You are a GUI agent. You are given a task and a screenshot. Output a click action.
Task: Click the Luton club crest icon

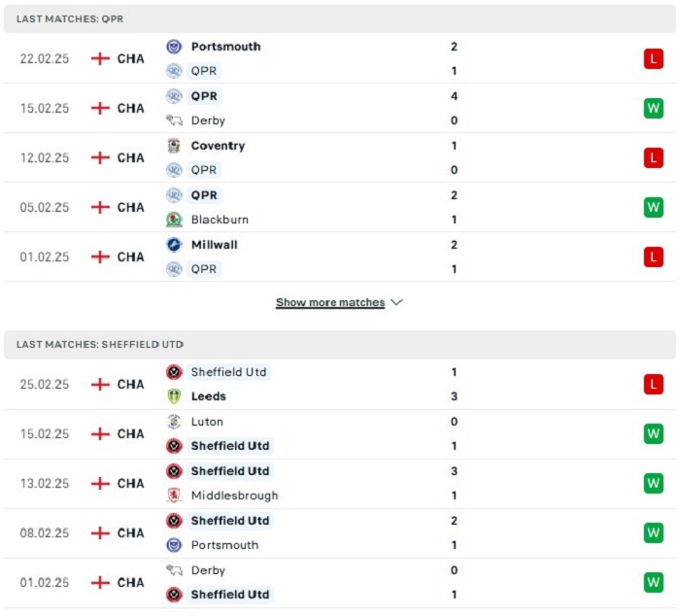pyautogui.click(x=174, y=422)
